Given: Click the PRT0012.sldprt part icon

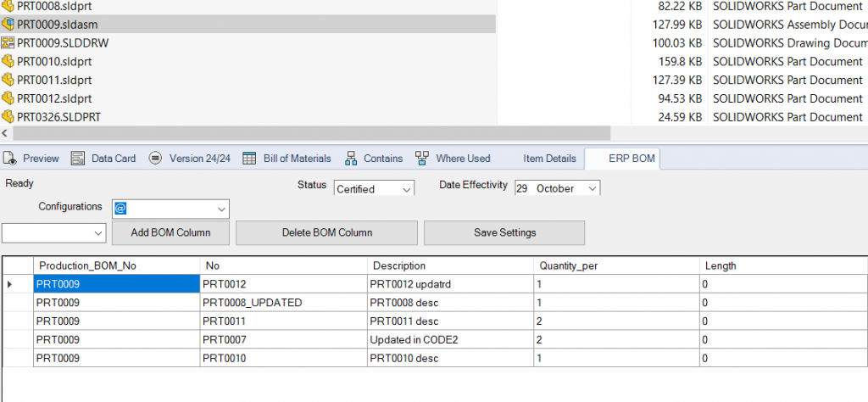Looking at the screenshot, I should (x=8, y=98).
